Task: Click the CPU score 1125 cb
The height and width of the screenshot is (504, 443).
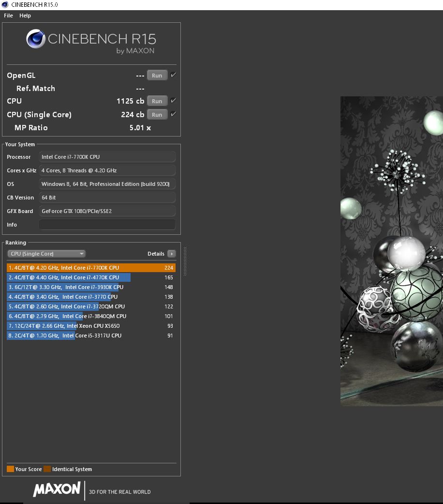Action: [x=130, y=101]
